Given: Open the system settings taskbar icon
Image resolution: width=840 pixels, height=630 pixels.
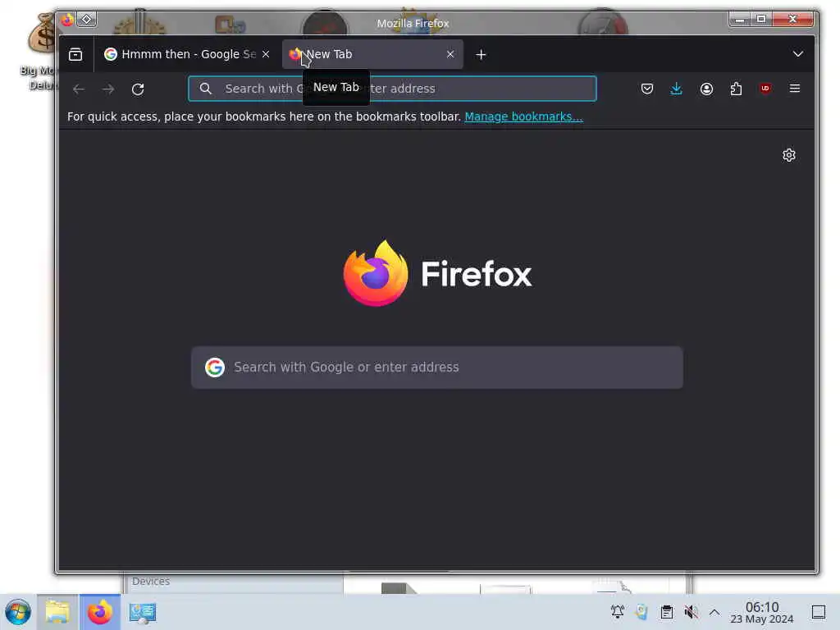Looking at the screenshot, I should click(x=143, y=612).
